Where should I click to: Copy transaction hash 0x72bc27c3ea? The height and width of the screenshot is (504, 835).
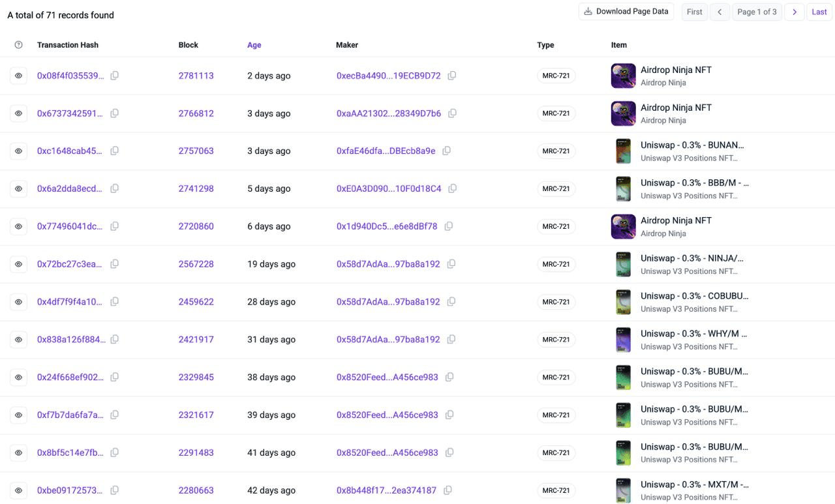[115, 264]
